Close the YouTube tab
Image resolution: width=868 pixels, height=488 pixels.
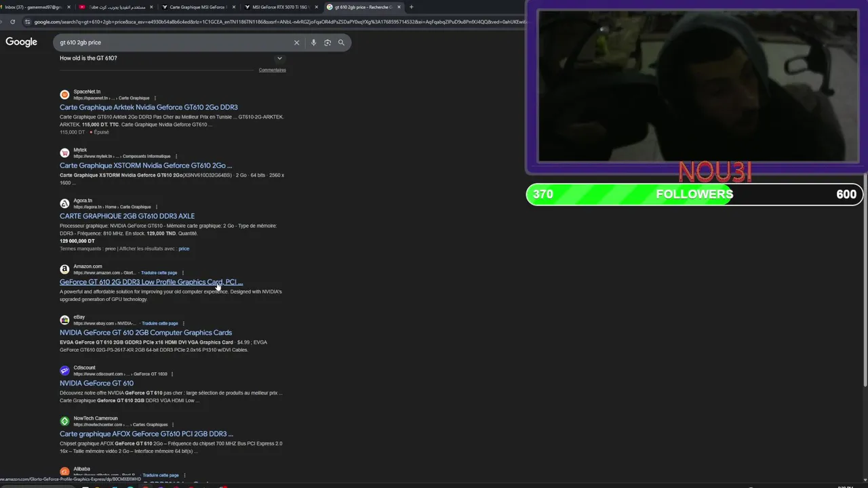[151, 7]
